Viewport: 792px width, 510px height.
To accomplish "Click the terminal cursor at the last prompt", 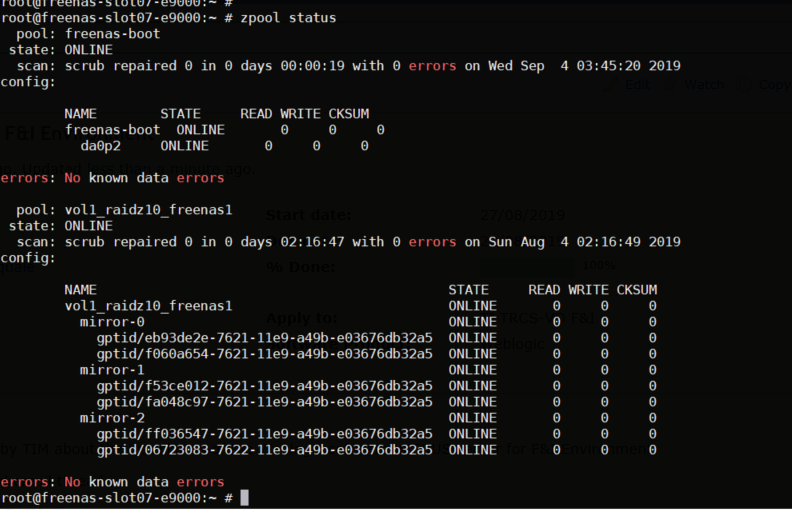I will (244, 498).
